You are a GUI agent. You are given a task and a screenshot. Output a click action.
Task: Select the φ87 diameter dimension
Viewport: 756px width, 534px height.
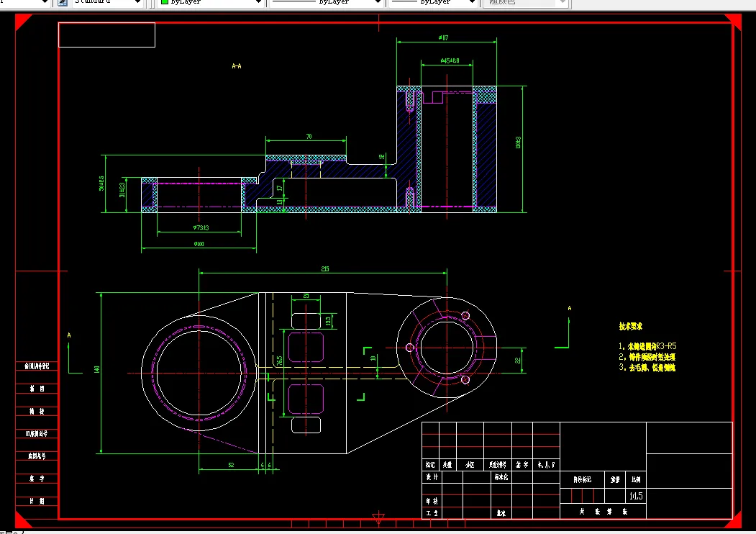[443, 37]
